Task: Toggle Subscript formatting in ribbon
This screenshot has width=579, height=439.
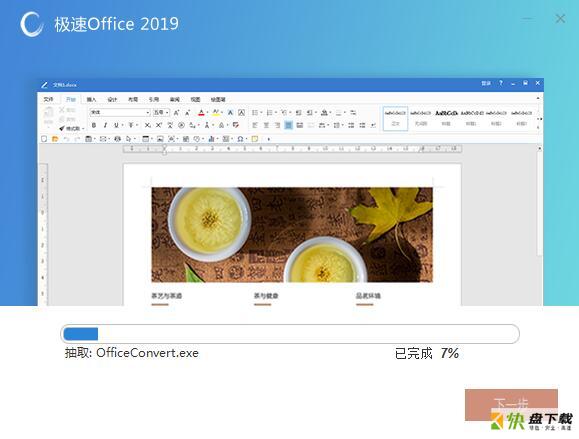Action: pos(147,126)
